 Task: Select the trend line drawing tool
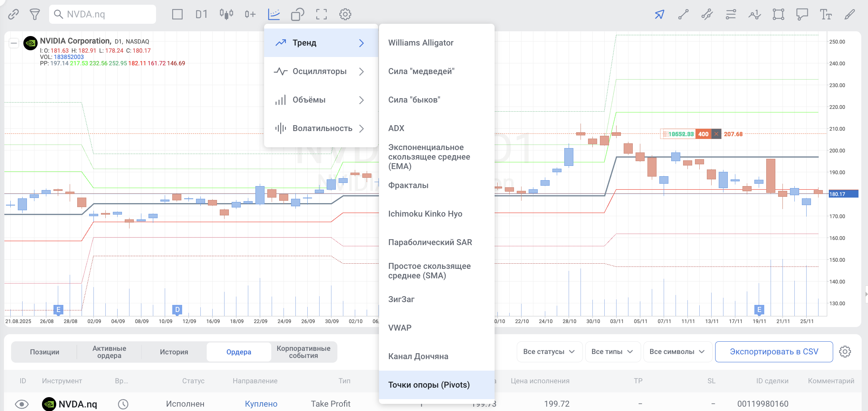point(683,15)
